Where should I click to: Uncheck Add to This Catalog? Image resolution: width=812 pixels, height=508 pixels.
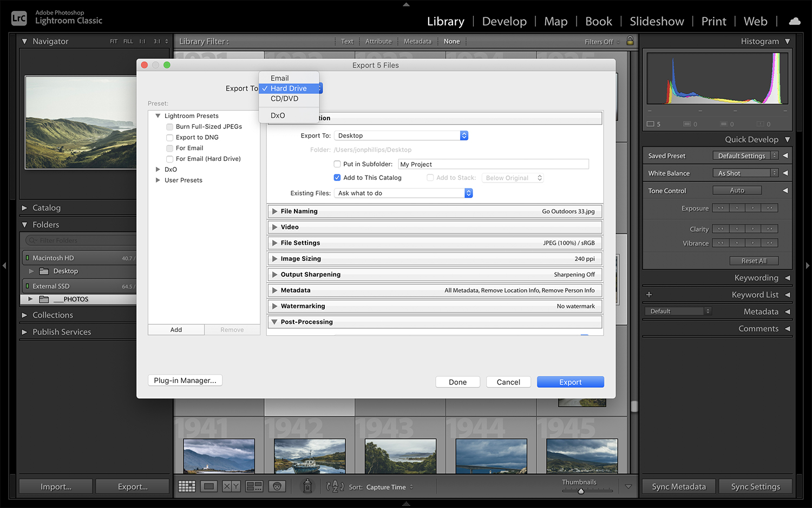[337, 178]
